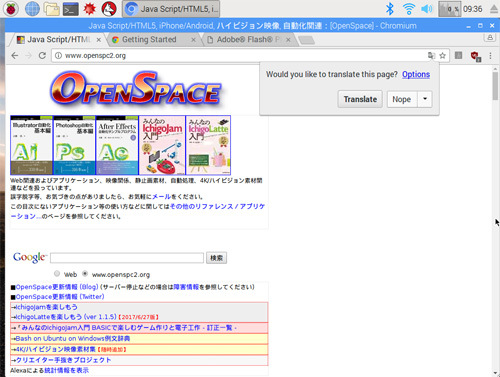
Task: Open the Chromium three-dot menu
Action: click(490, 56)
